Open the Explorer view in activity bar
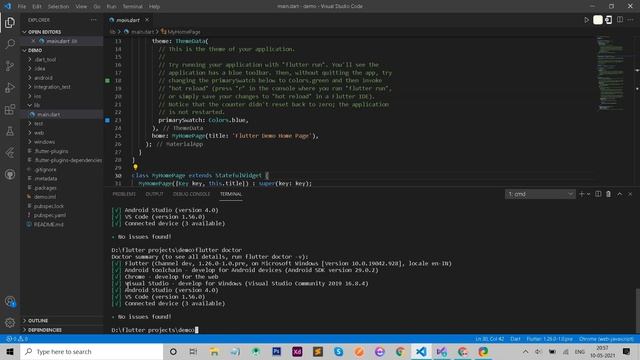The height and width of the screenshot is (360, 640). tap(10, 22)
